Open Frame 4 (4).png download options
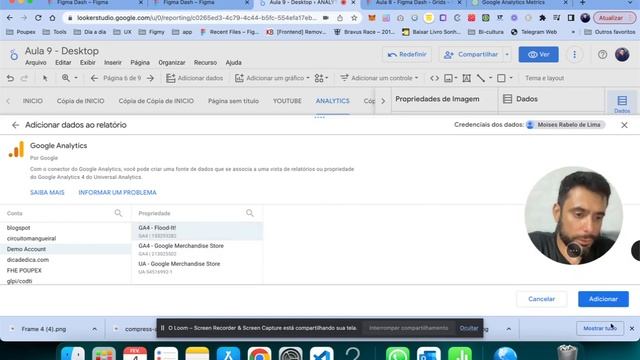The image size is (640, 360). pos(95,329)
